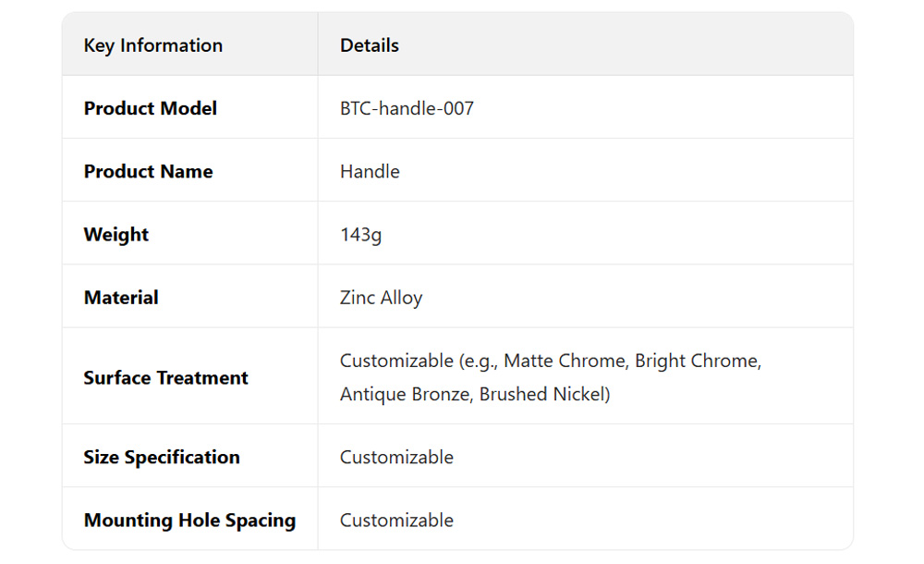Image resolution: width=924 pixels, height=564 pixels.
Task: Select the Surface Treatment label
Action: click(x=166, y=377)
